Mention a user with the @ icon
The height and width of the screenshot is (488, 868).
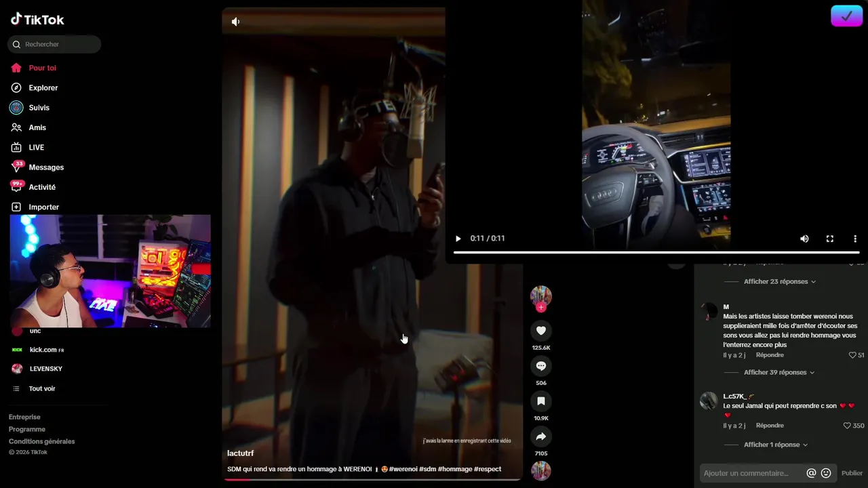coord(811,473)
